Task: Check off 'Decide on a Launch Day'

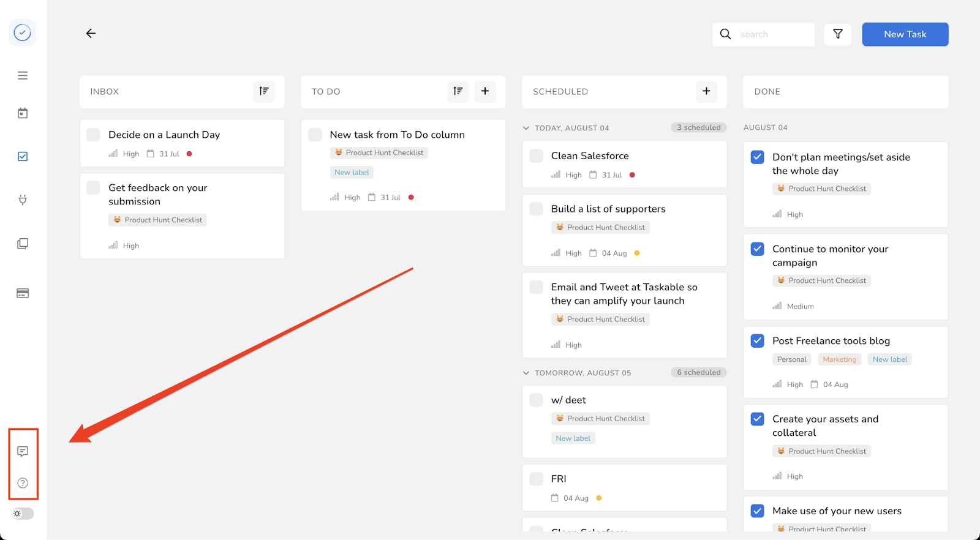Action: (x=93, y=135)
